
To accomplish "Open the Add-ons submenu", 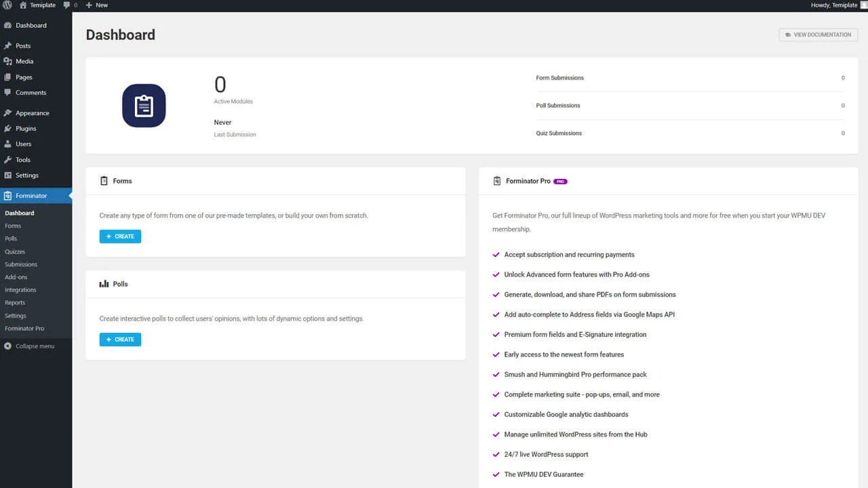I will click(16, 277).
